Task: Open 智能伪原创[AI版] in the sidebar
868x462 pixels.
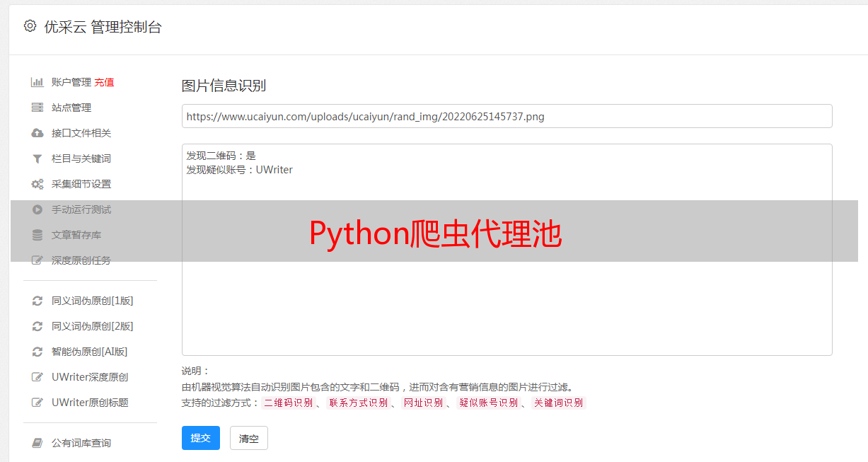Action: 90,352
